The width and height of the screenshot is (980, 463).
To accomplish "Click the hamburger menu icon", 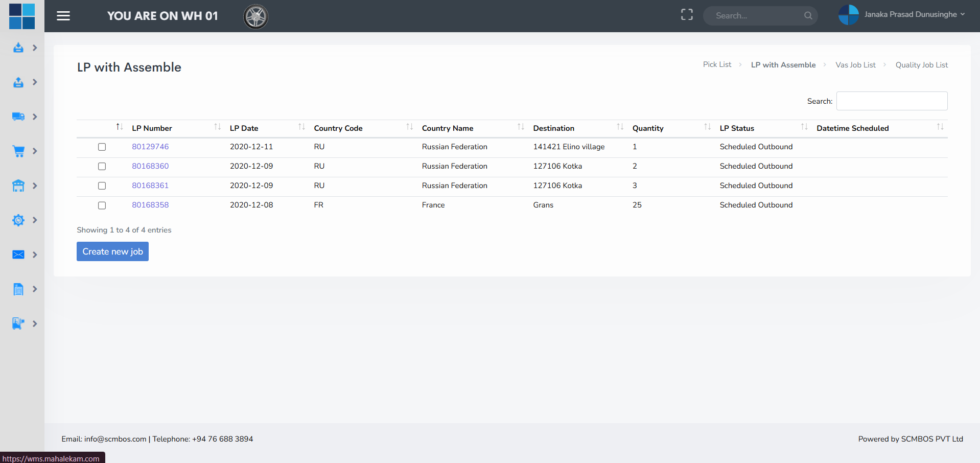I will coord(63,16).
